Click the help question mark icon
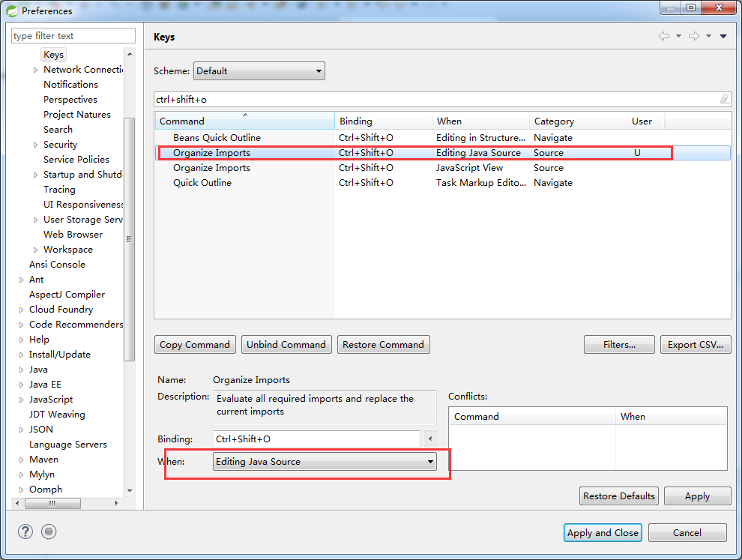This screenshot has width=742, height=560. click(x=25, y=532)
